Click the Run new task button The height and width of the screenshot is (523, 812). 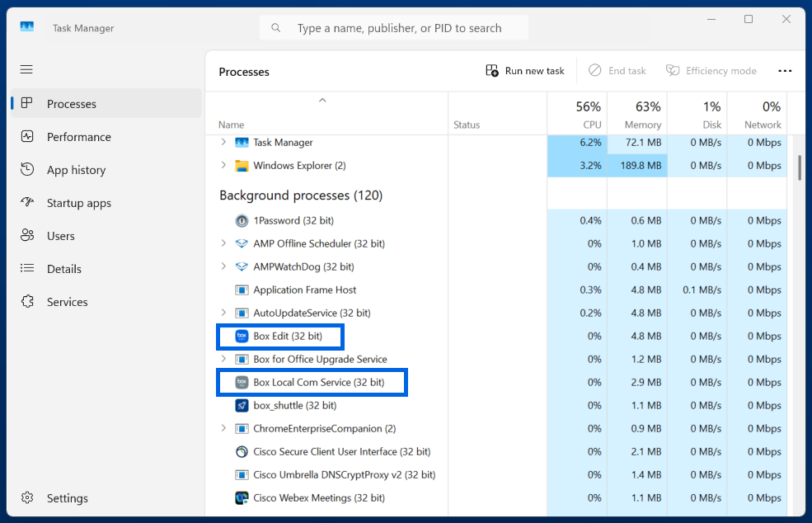(525, 71)
